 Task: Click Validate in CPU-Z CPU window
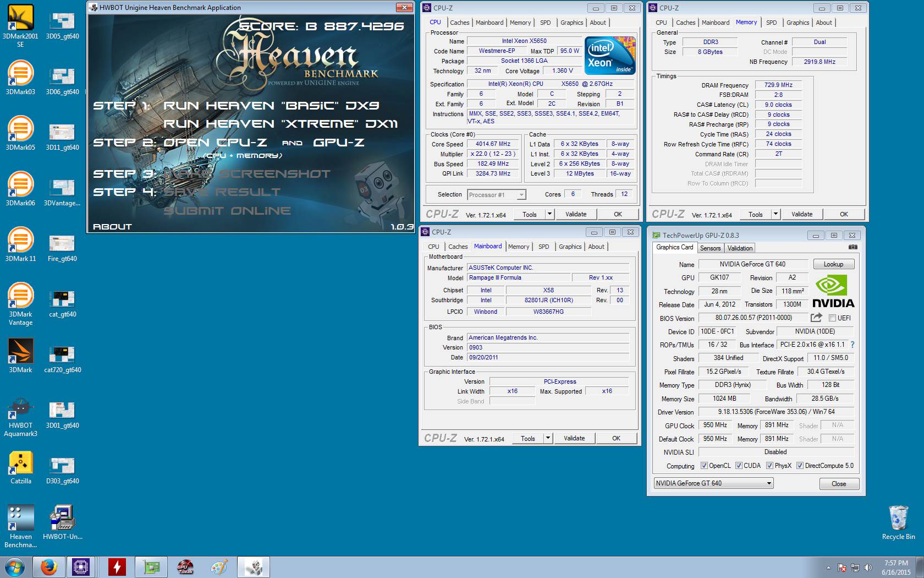coord(576,214)
